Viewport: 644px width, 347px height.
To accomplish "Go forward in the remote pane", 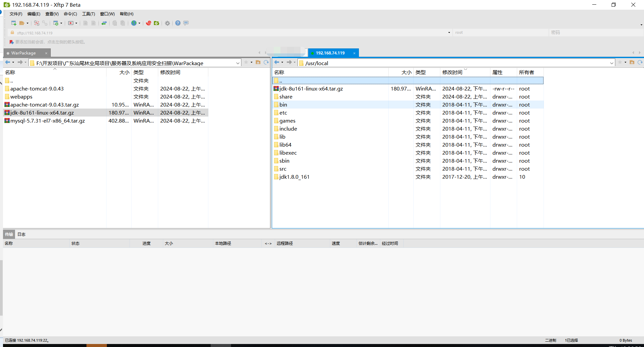I will [x=289, y=62].
